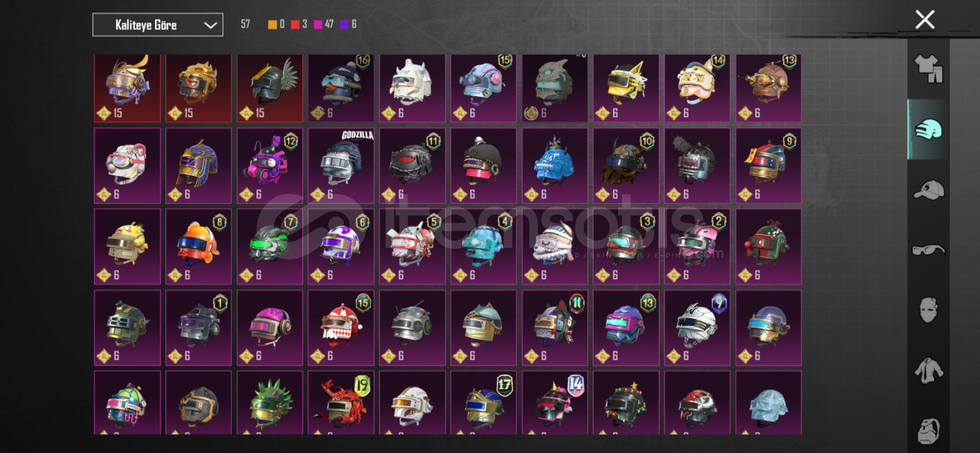Open the cap hat category icon
This screenshot has width=980, height=453.
tap(928, 190)
